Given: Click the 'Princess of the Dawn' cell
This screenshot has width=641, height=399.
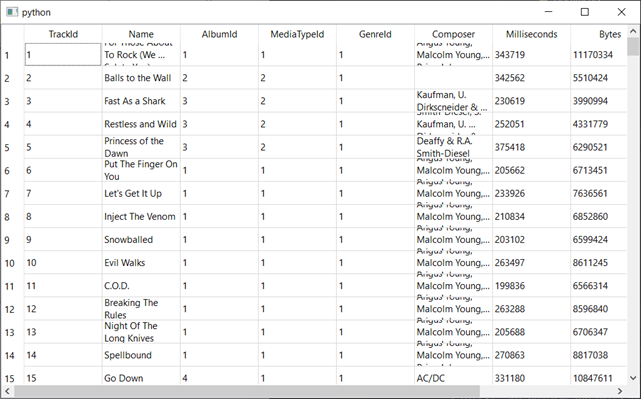Looking at the screenshot, I should tap(141, 147).
